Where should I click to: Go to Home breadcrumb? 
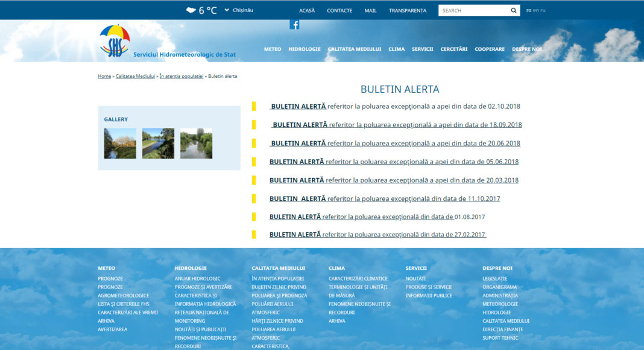104,76
